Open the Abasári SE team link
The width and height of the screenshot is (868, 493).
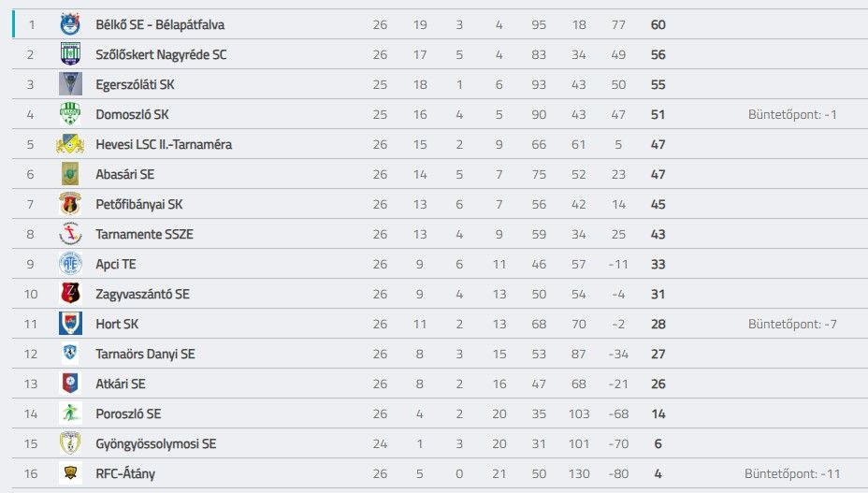click(x=125, y=175)
